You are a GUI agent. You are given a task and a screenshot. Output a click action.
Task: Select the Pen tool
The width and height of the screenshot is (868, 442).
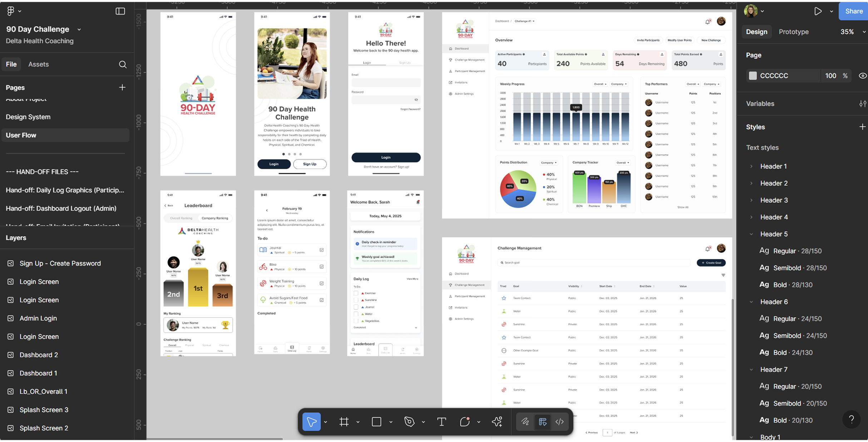pyautogui.click(x=409, y=422)
